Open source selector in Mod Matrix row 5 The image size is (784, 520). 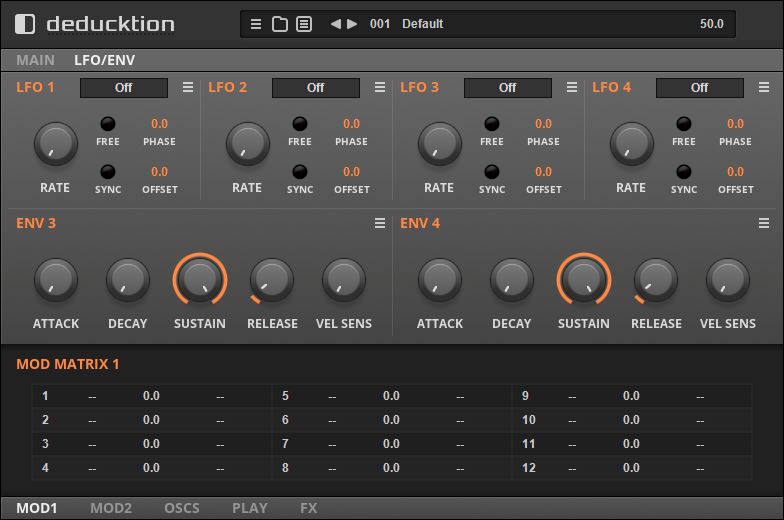pos(332,396)
